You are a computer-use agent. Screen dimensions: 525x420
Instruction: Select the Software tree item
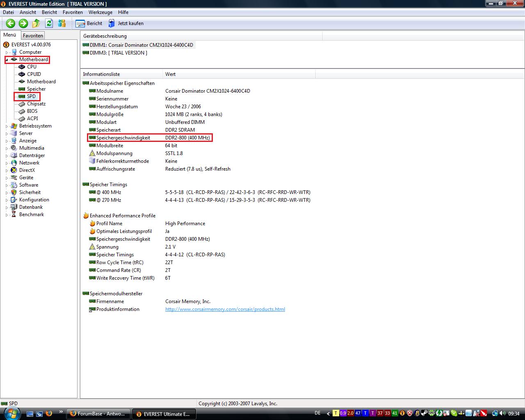[x=29, y=185]
